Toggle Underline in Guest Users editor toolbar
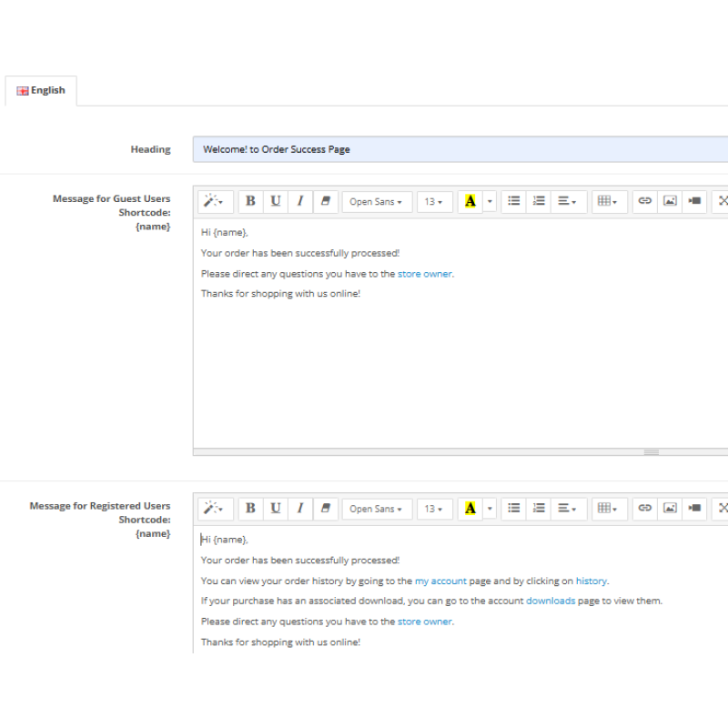The height and width of the screenshot is (728, 728). (x=275, y=201)
